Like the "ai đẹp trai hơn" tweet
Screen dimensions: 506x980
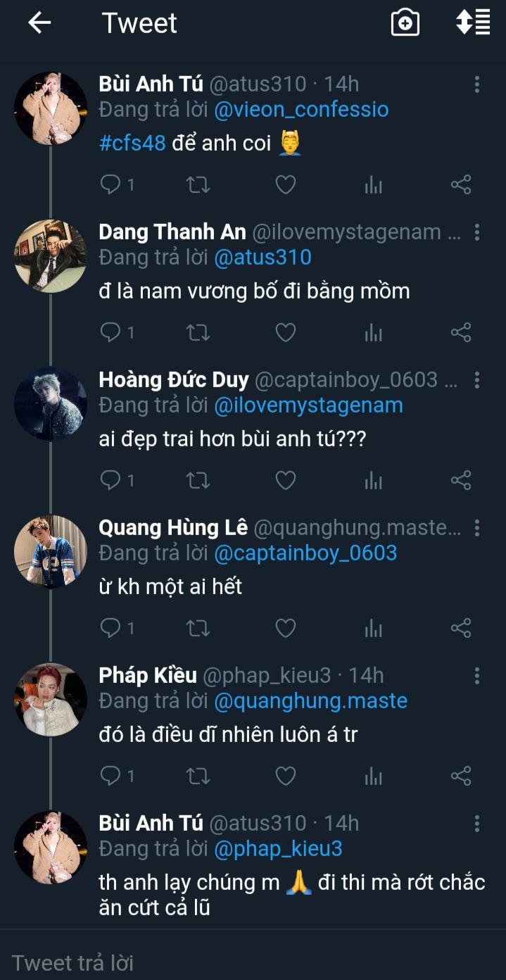pos(285,480)
